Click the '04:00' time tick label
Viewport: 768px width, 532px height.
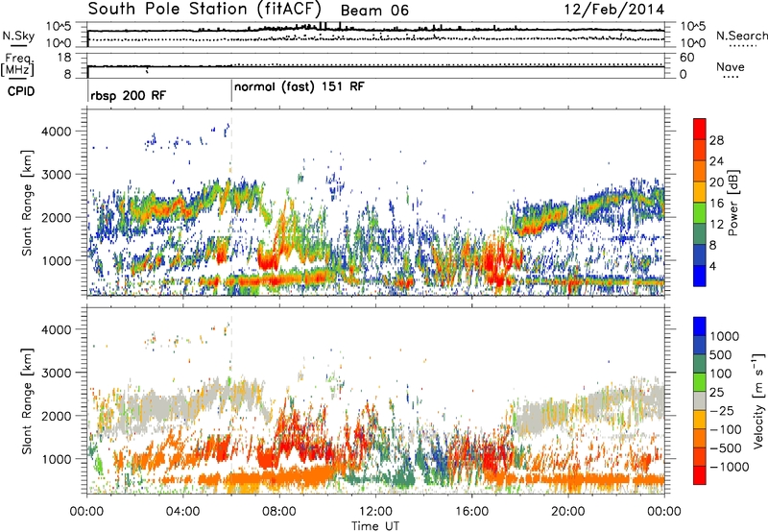pyautogui.click(x=183, y=512)
